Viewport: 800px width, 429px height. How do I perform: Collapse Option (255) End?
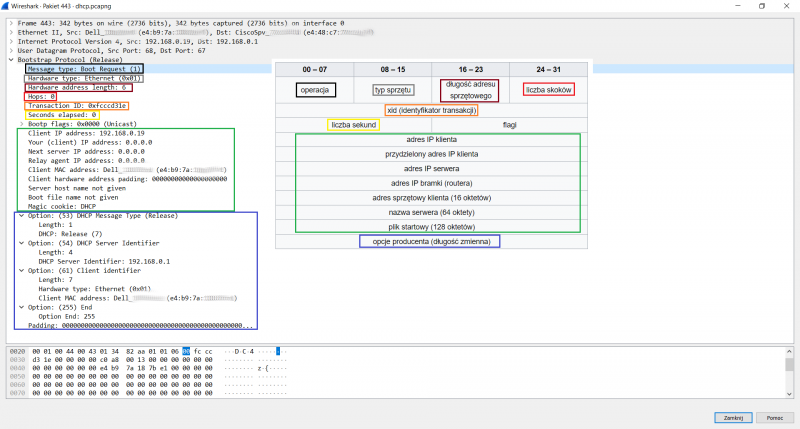[x=21, y=307]
